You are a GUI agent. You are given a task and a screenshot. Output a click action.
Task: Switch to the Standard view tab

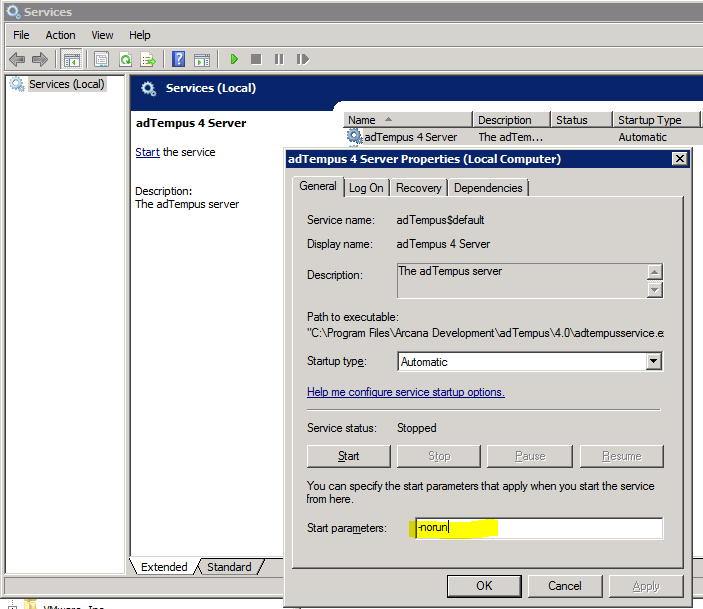[x=229, y=567]
